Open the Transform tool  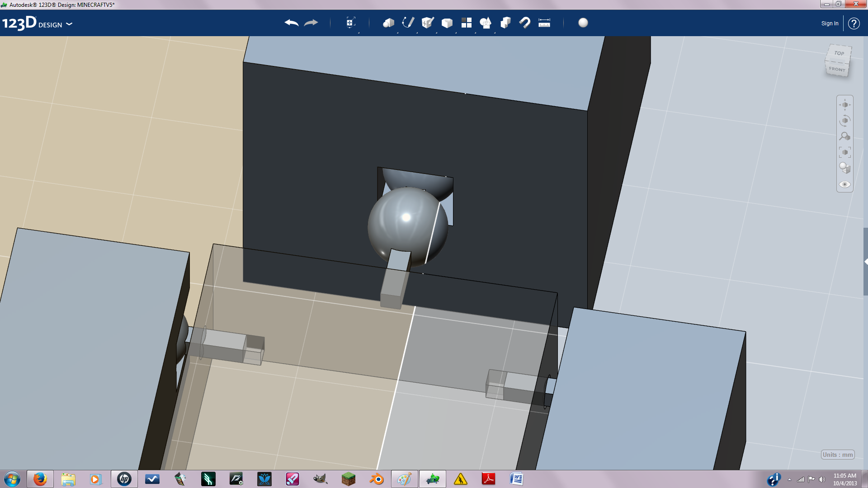click(x=350, y=23)
